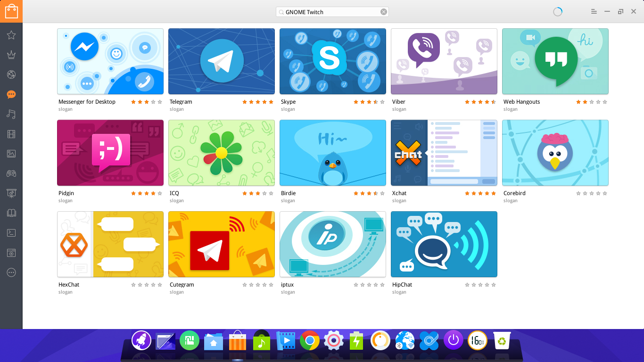644x362 pixels.
Task: Open the HipChat app thumbnail
Action: [x=444, y=244]
